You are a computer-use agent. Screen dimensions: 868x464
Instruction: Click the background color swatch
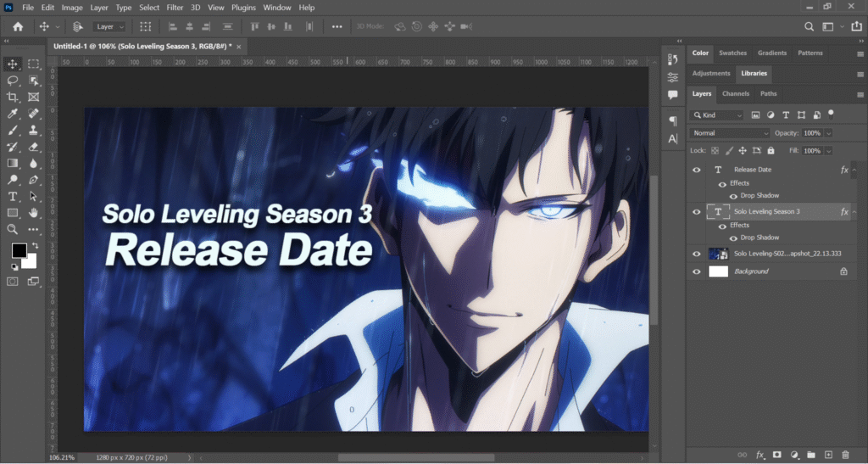(30, 260)
